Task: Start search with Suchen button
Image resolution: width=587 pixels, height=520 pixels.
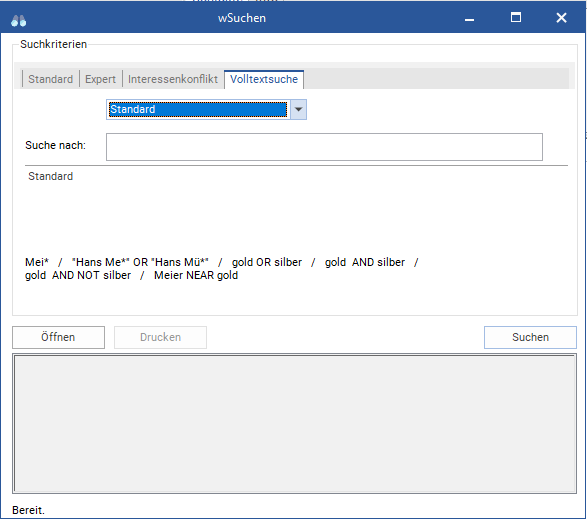Action: point(530,337)
